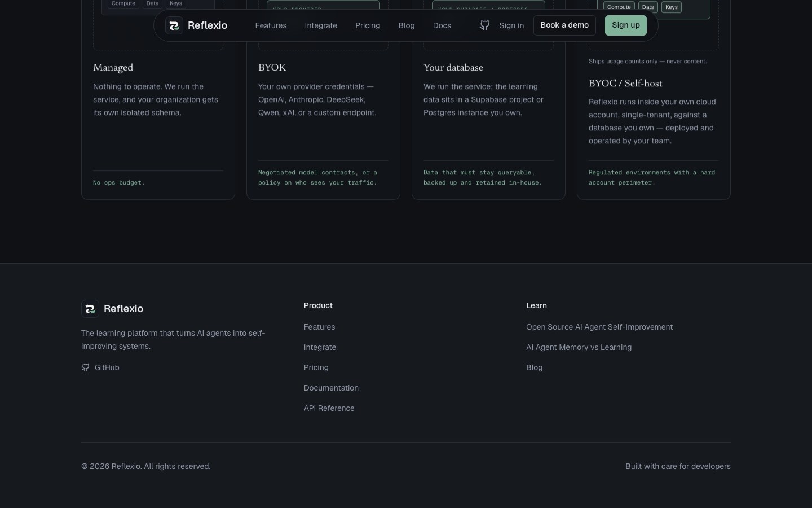Click the green Sign up button
Screen dimensions: 812x508
pyautogui.click(x=626, y=25)
